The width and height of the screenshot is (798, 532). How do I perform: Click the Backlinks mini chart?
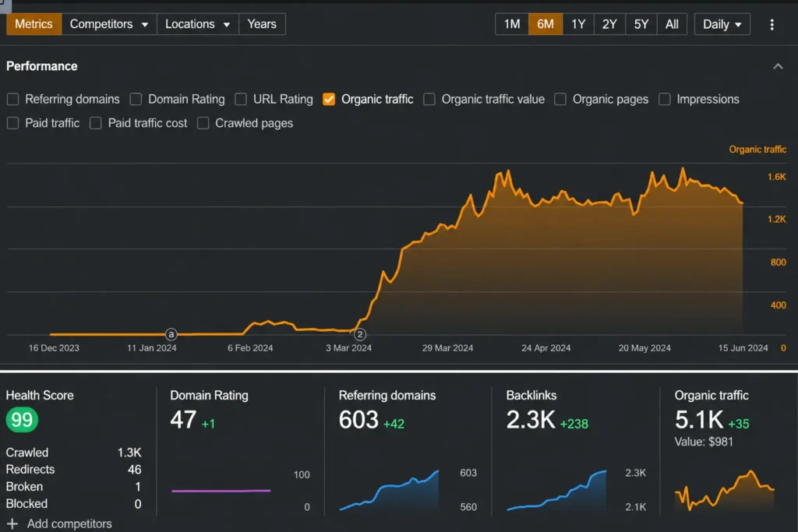coord(556,490)
